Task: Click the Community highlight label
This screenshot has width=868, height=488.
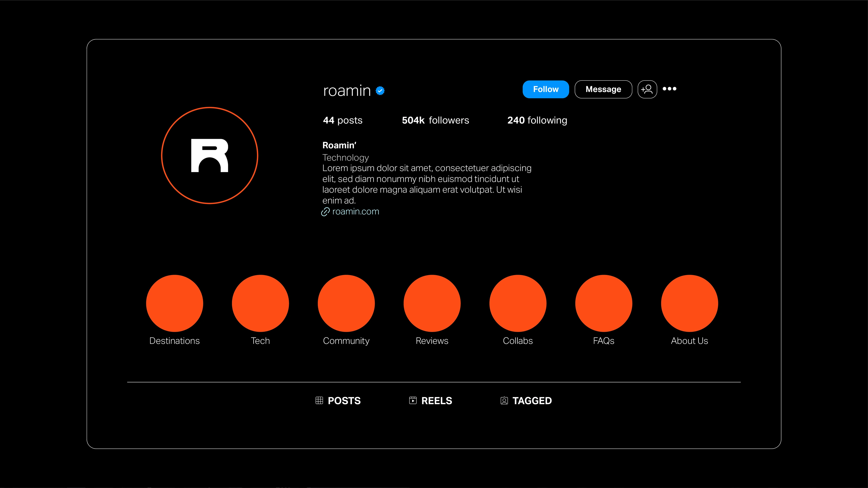Action: pyautogui.click(x=346, y=341)
